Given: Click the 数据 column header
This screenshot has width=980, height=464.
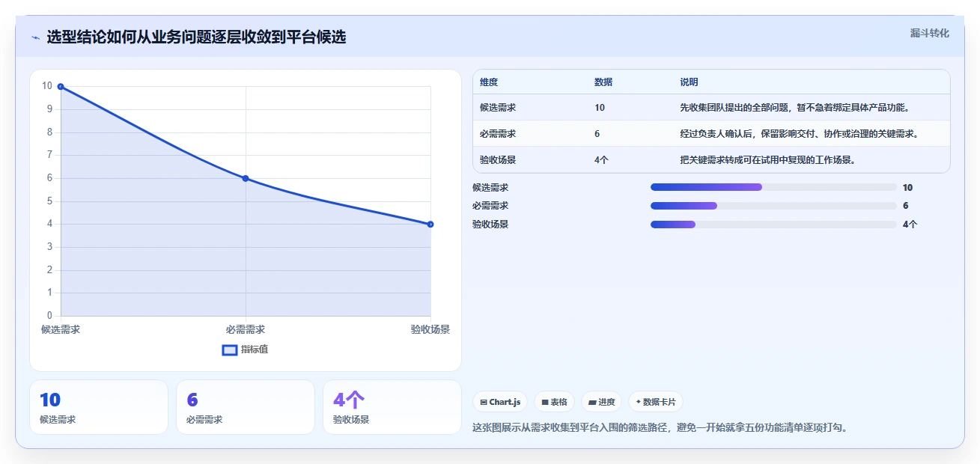Looking at the screenshot, I should [x=603, y=82].
